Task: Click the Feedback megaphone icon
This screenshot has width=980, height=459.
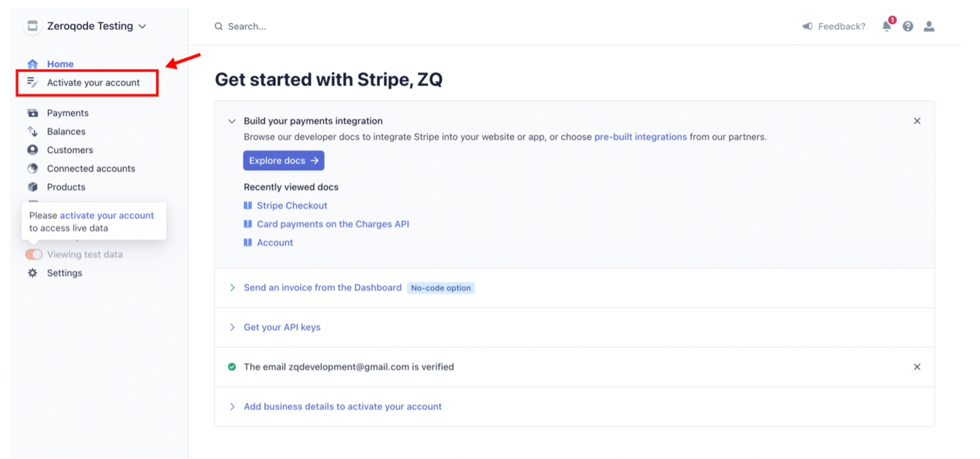Action: click(x=807, y=26)
